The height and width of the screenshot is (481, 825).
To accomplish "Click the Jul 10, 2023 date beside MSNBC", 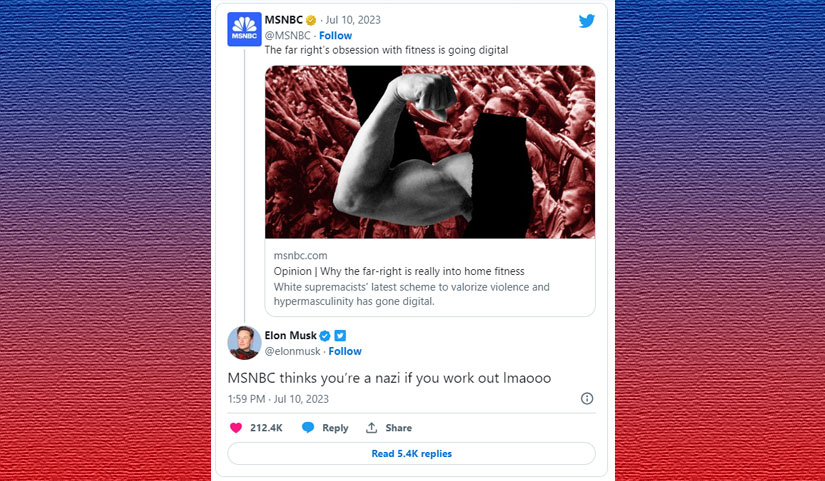I will (353, 21).
